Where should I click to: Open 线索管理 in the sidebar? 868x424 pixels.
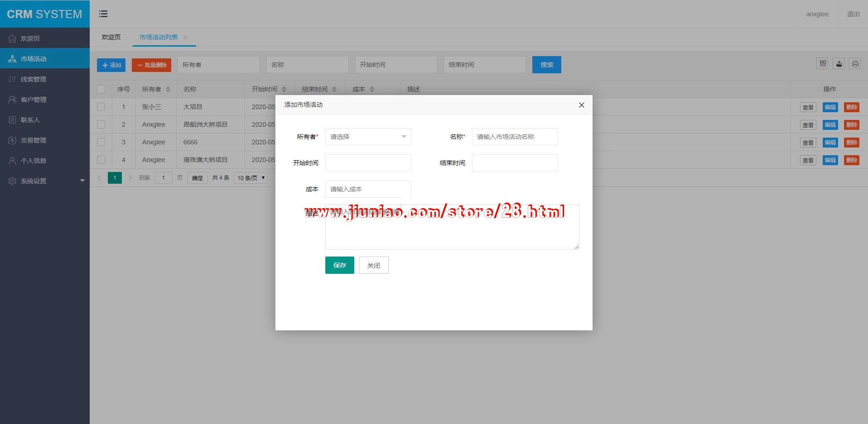pyautogui.click(x=45, y=79)
